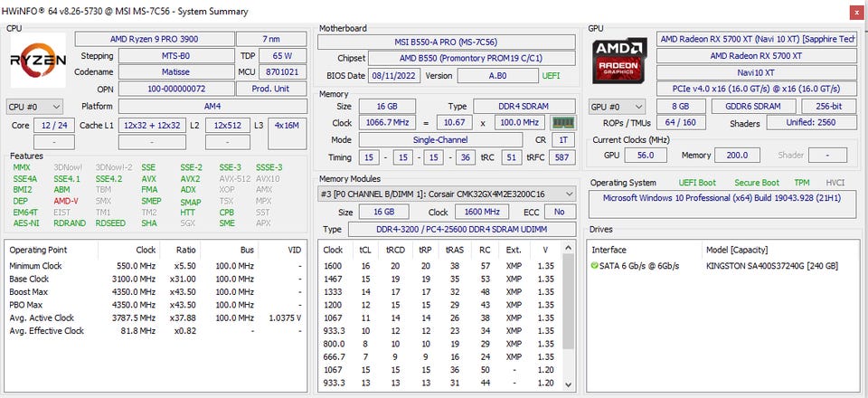Screen dimensions: 868x398
Task: Click the MSI B550-A PRO motherboard field
Action: coord(447,42)
